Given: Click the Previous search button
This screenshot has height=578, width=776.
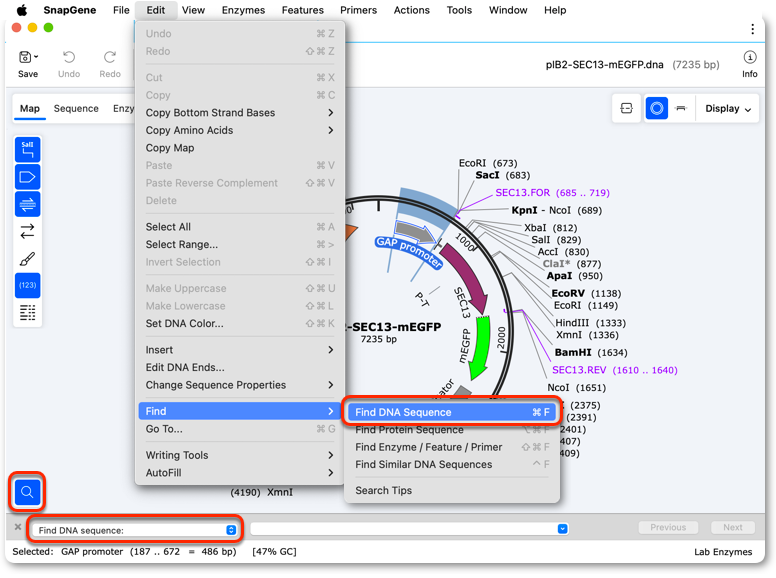Looking at the screenshot, I should 668,528.
